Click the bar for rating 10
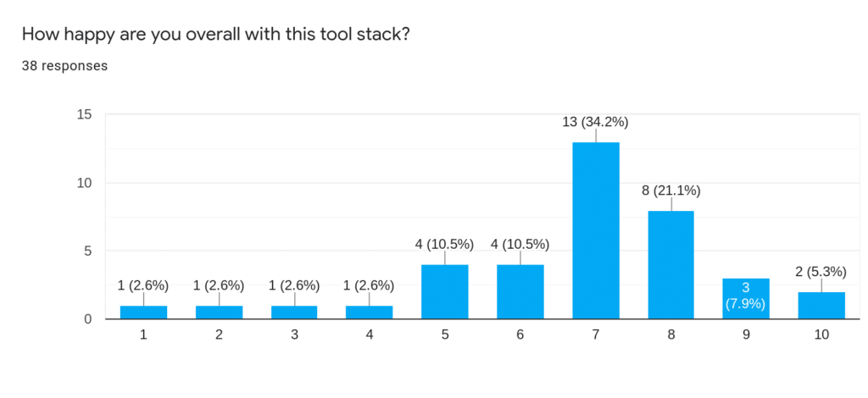The height and width of the screenshot is (398, 868). click(821, 305)
